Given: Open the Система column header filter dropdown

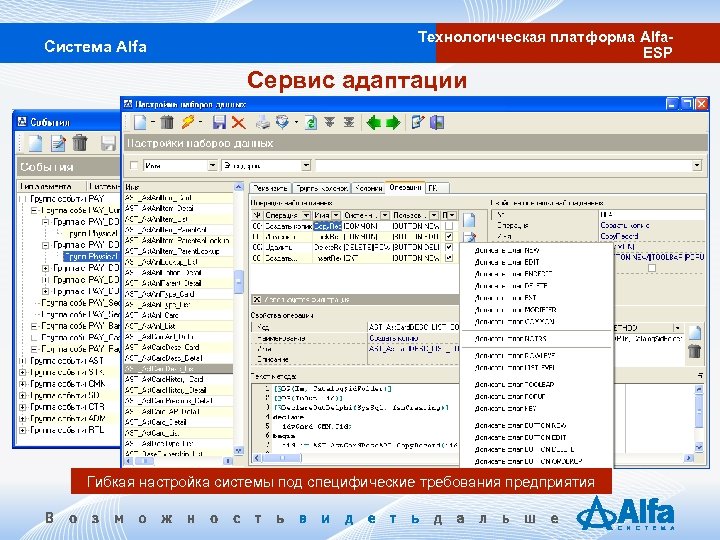Looking at the screenshot, I should click(385, 215).
